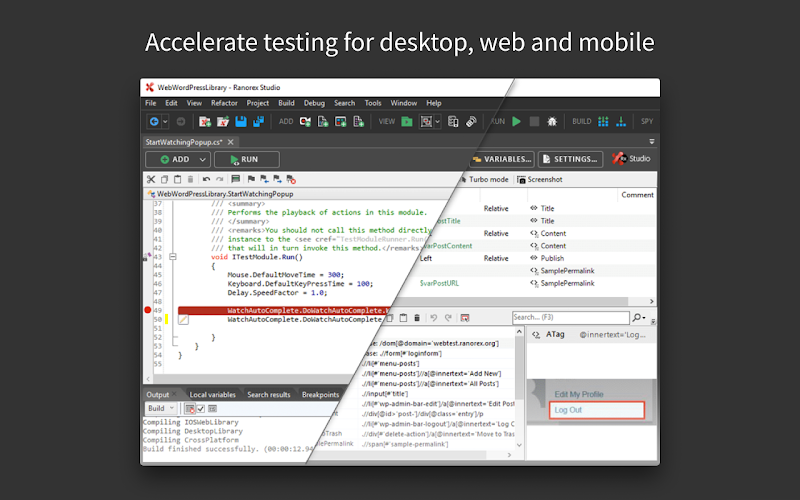Switch to the Local variables tab
800x500 pixels.
(x=213, y=395)
